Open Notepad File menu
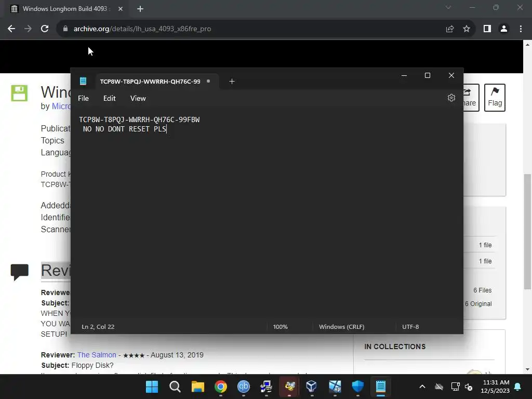532x399 pixels. point(83,98)
